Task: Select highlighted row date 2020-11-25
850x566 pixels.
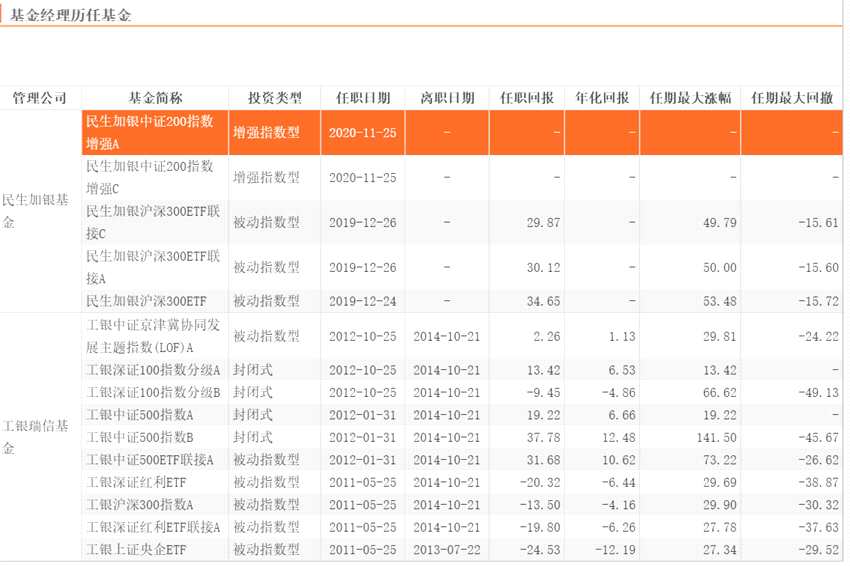Action: click(x=363, y=133)
